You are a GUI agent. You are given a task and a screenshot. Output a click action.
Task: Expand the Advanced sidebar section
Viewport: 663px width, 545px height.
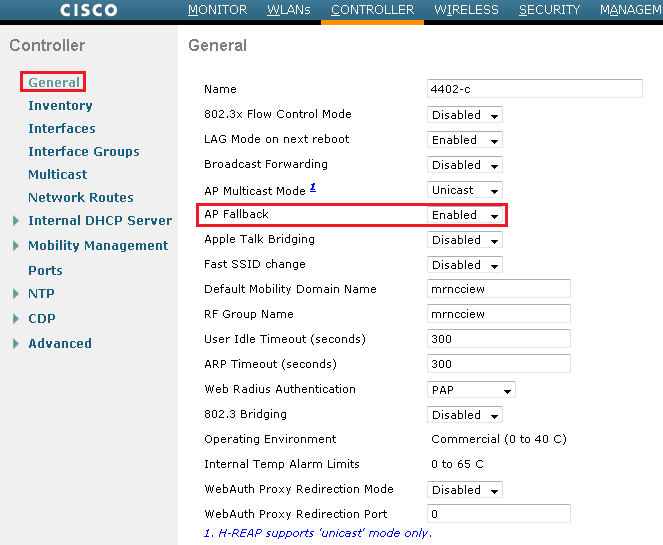click(x=59, y=343)
